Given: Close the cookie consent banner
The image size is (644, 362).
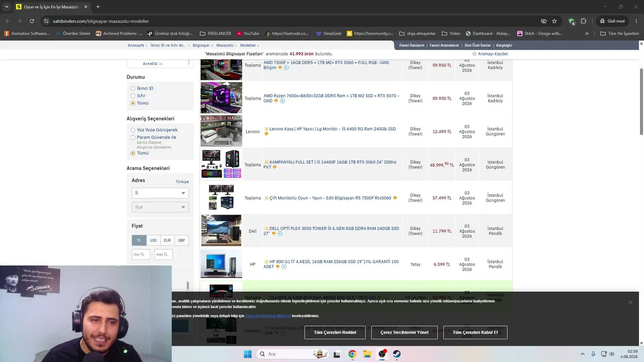Looking at the screenshot, I should point(630,302).
